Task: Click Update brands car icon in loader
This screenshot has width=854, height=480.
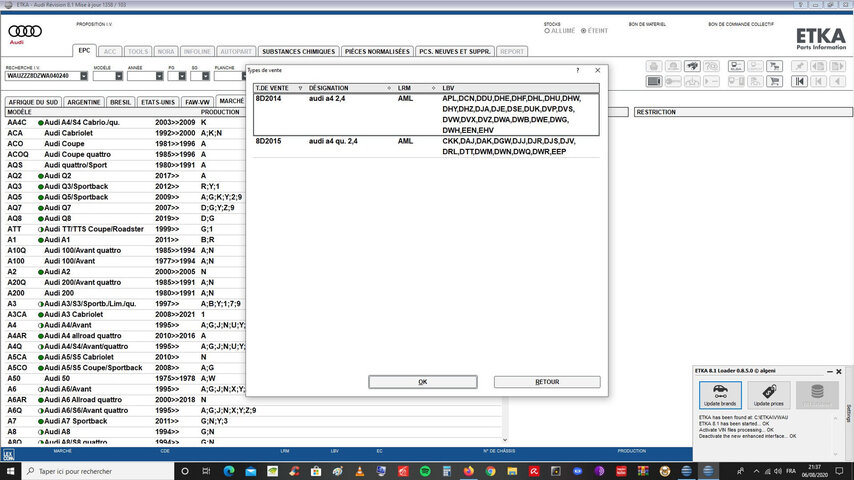Action: point(720,394)
